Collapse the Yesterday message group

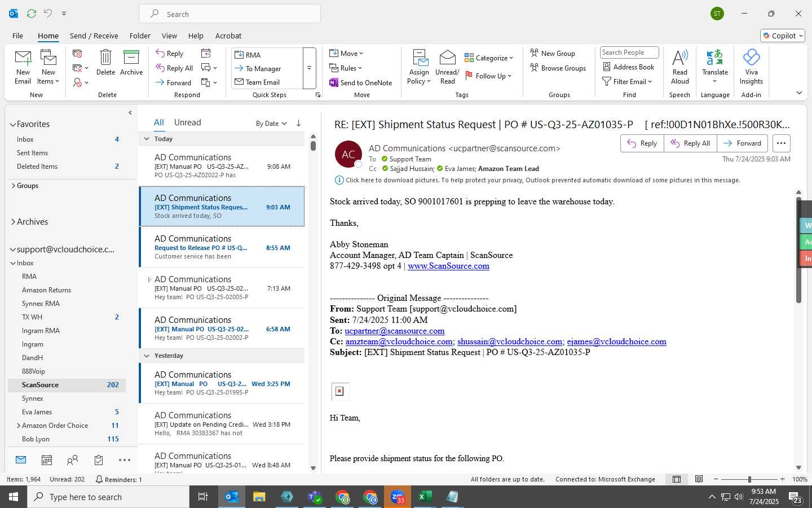(147, 356)
